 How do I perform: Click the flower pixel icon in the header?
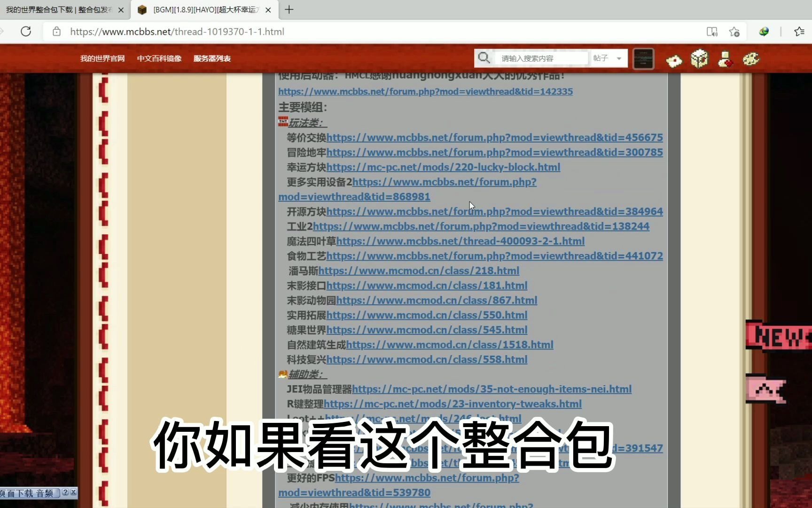tap(674, 60)
